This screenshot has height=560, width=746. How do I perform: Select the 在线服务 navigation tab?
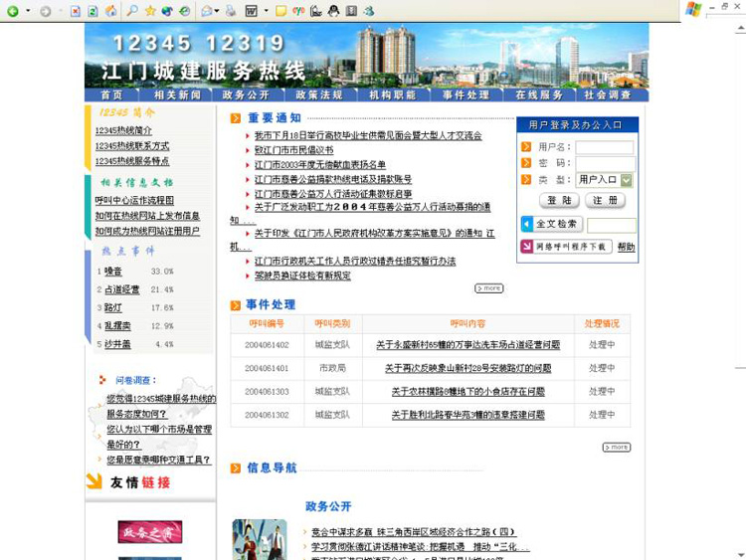tap(539, 94)
